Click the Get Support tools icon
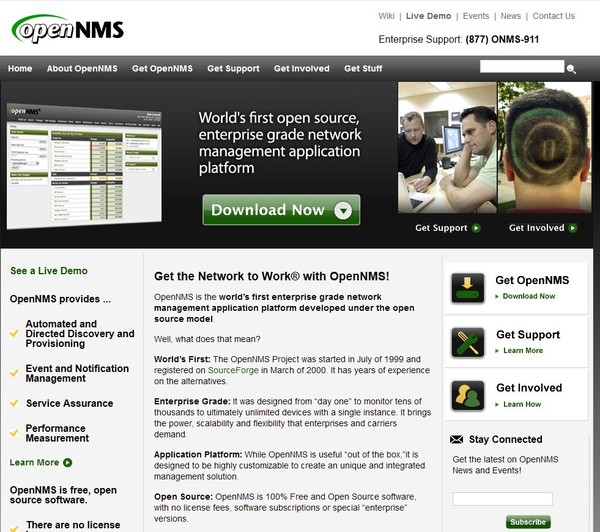Viewport: 600px width, 532px height. coord(468,342)
